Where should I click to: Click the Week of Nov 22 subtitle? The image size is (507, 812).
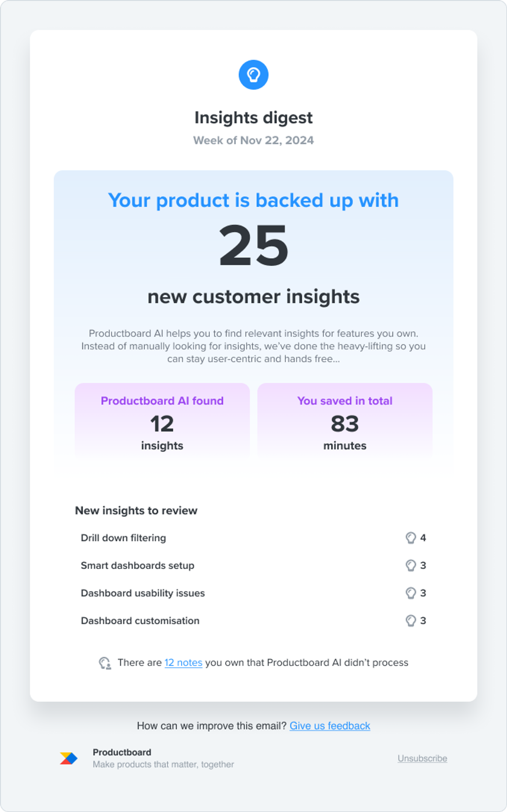254,141
